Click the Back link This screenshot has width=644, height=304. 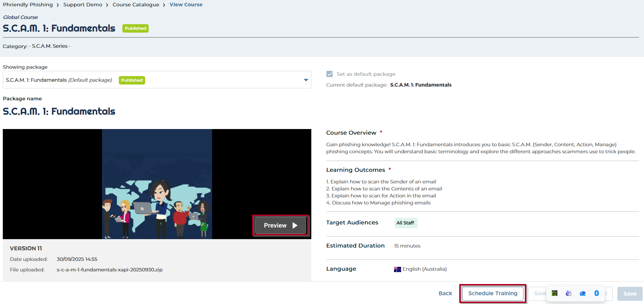(x=445, y=293)
